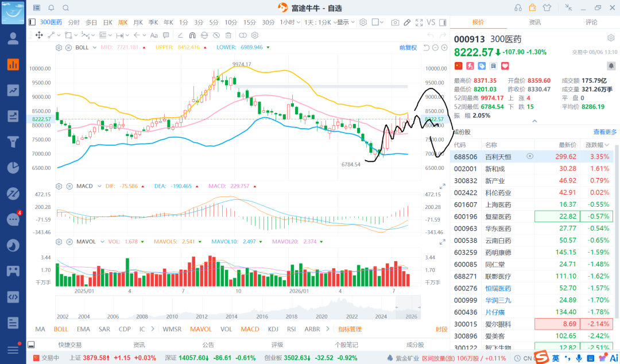Open the 显示 display dropdown

coord(346,22)
